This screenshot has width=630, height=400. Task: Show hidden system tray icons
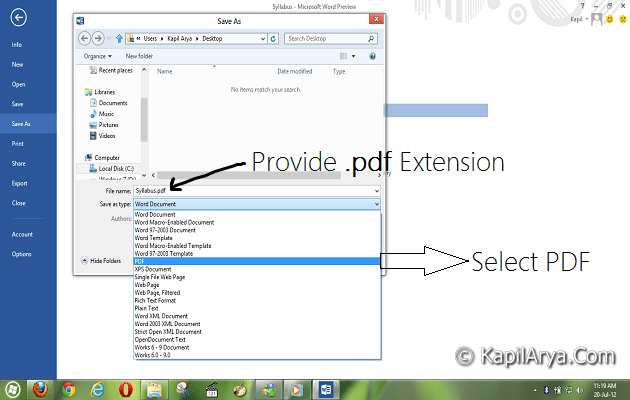click(x=535, y=390)
